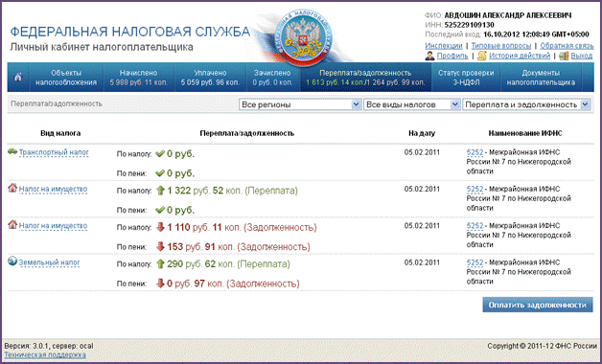The width and height of the screenshot is (602, 364).
Task: Open the "Документы налогоплательщика" tab
Action: click(541, 78)
